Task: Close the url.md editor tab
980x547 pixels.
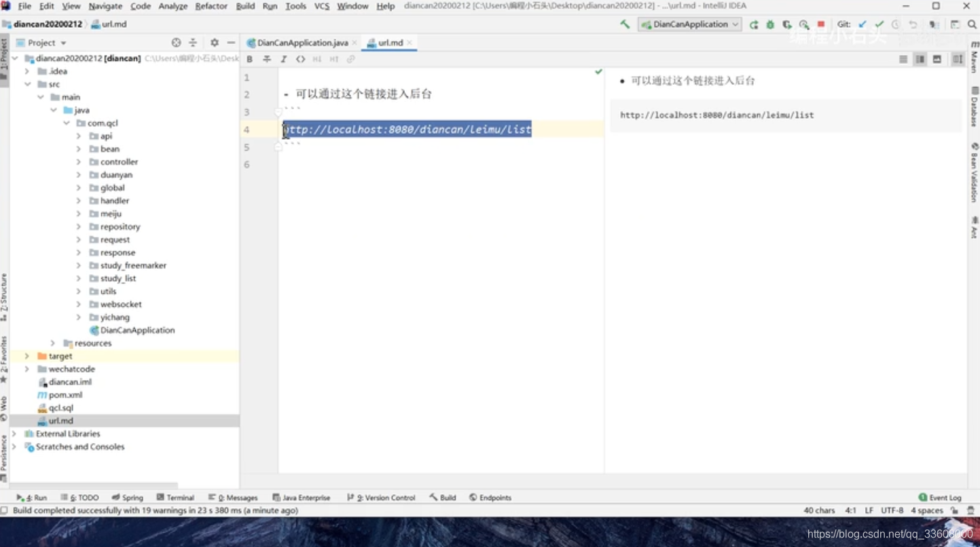Action: pyautogui.click(x=410, y=43)
